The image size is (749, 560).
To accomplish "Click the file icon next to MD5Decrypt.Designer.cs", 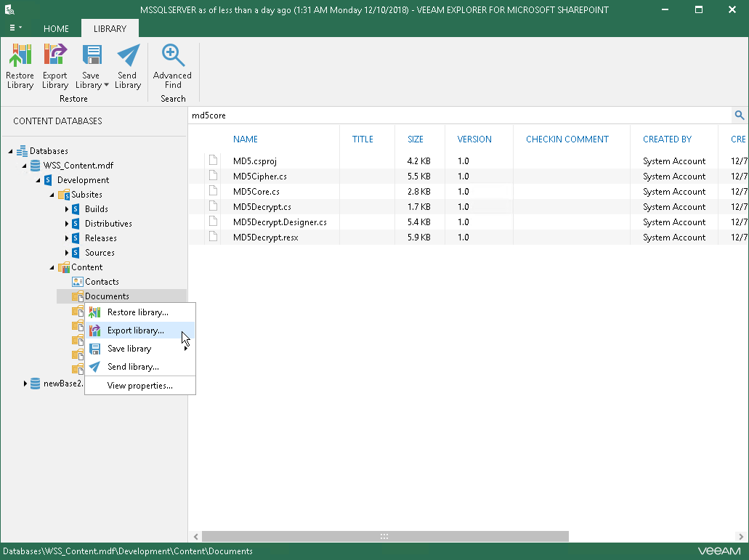I will [x=213, y=222].
